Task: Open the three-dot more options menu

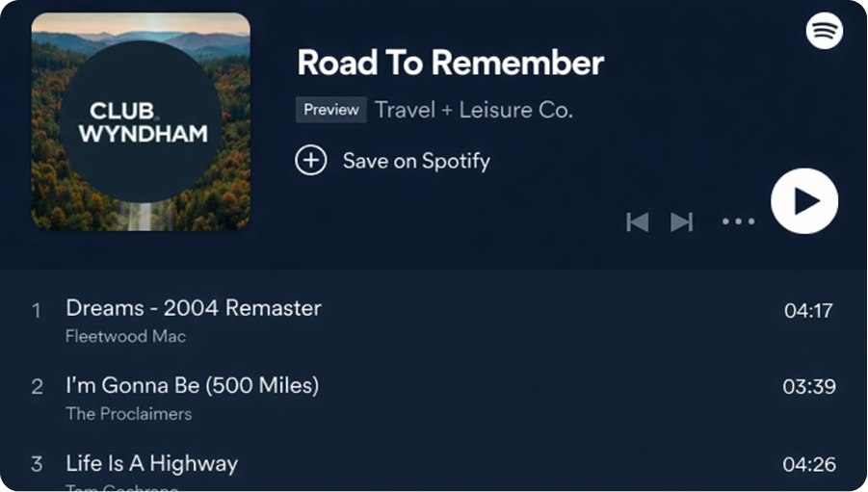Action: pos(738,222)
